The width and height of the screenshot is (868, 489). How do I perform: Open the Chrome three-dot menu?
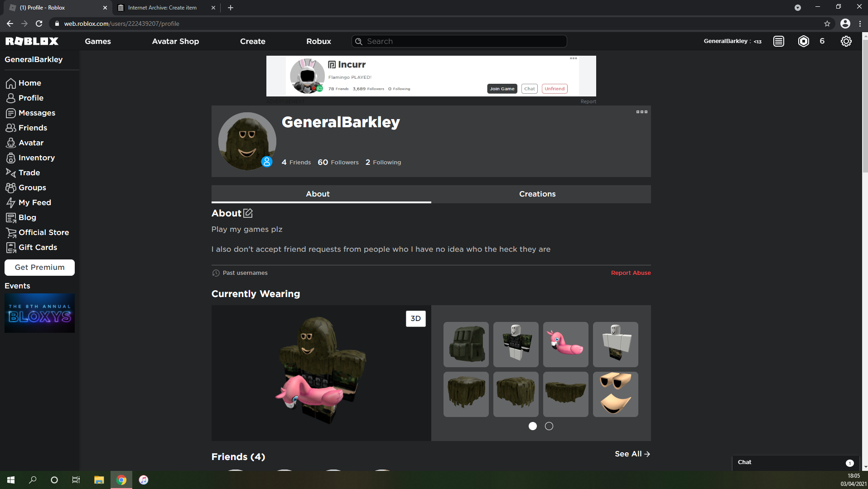pos(860,24)
